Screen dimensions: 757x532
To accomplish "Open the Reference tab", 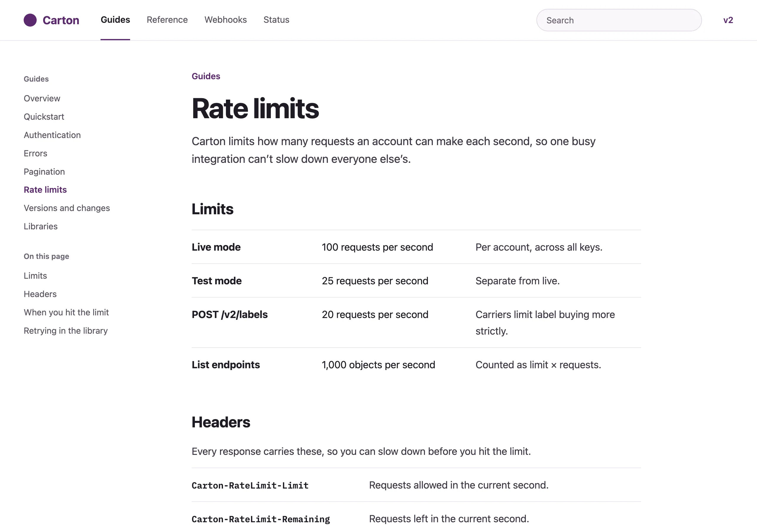I will [x=167, y=20].
